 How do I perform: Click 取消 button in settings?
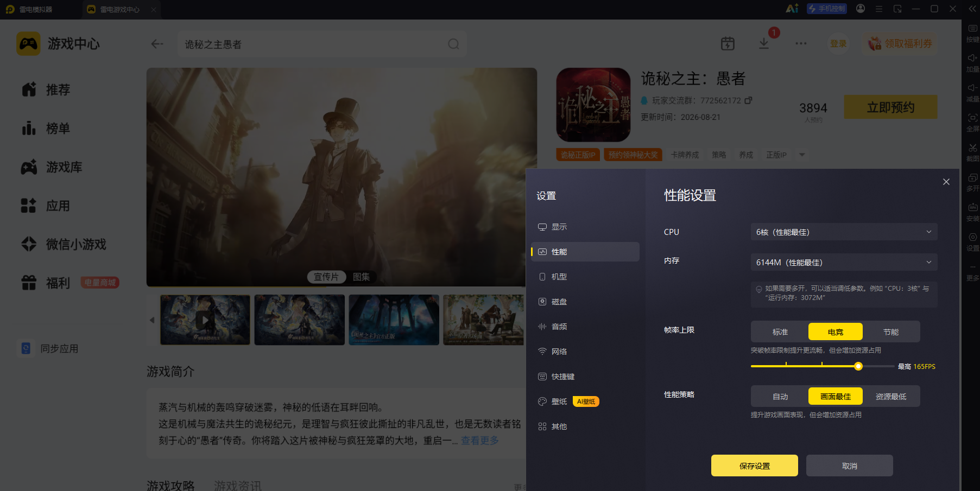click(850, 466)
